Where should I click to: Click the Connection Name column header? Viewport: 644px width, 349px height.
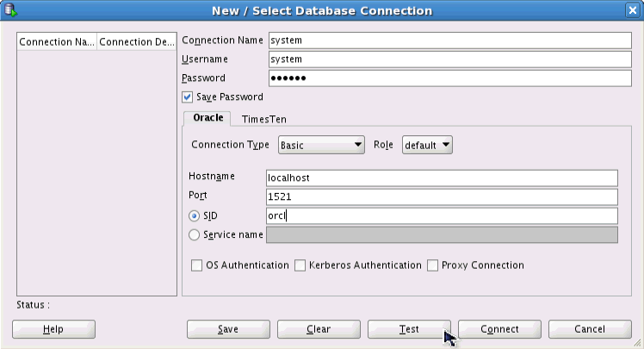[x=57, y=42]
